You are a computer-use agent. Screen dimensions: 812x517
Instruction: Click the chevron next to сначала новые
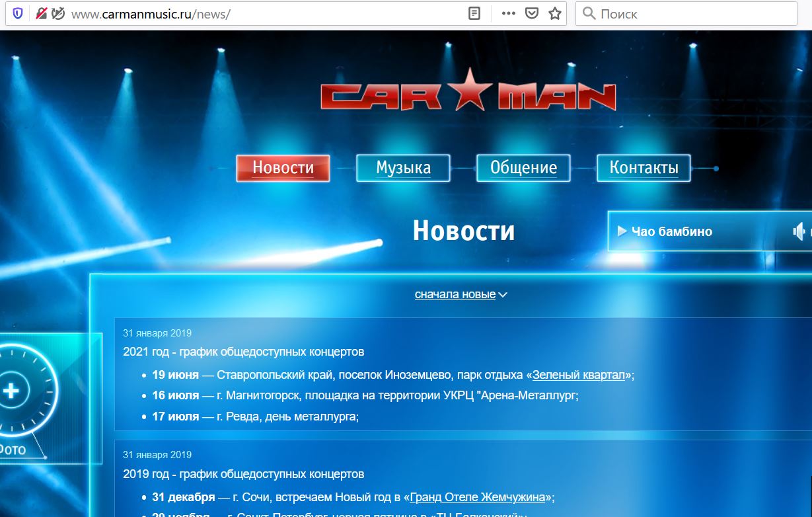coord(503,295)
